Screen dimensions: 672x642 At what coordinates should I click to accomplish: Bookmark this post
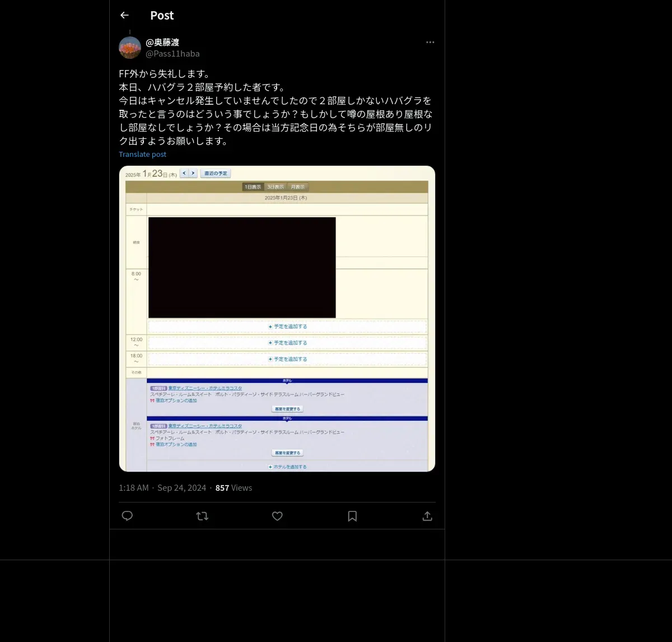352,516
